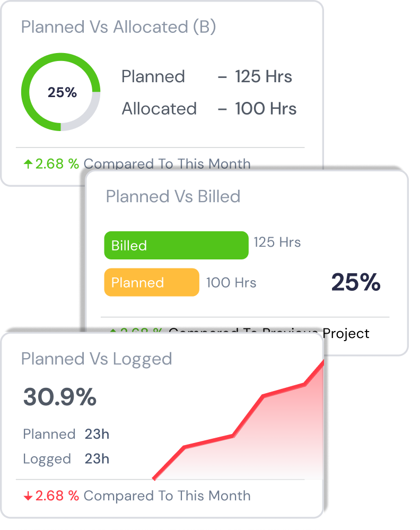Open the Planned Vs Logged card title
This screenshot has width=420, height=530.
[x=97, y=359]
